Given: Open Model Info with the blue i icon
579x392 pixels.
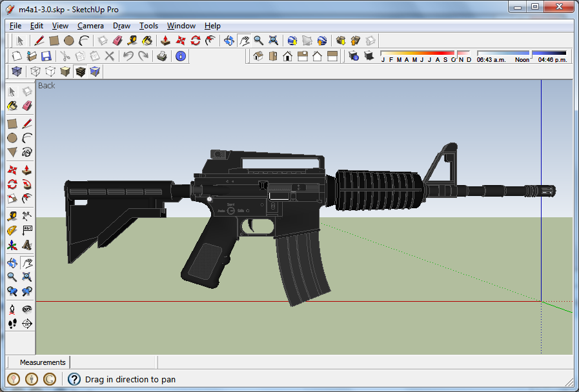Looking at the screenshot, I should 181,56.
